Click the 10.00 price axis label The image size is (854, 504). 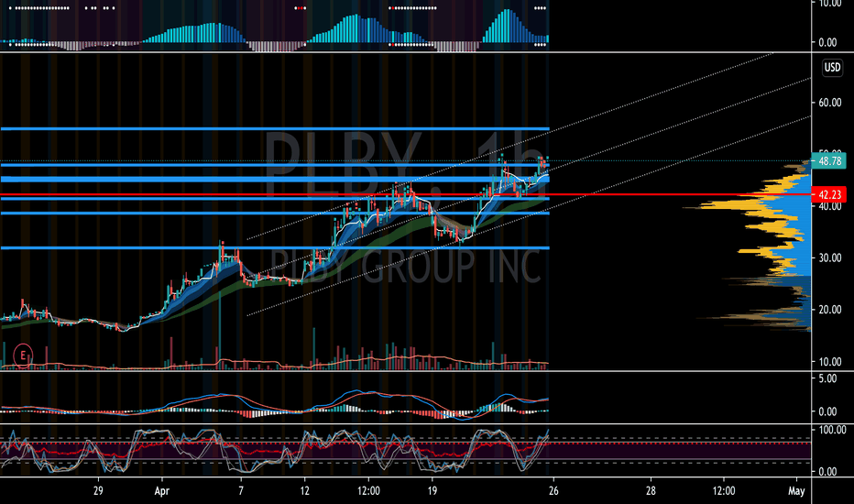[x=829, y=362]
